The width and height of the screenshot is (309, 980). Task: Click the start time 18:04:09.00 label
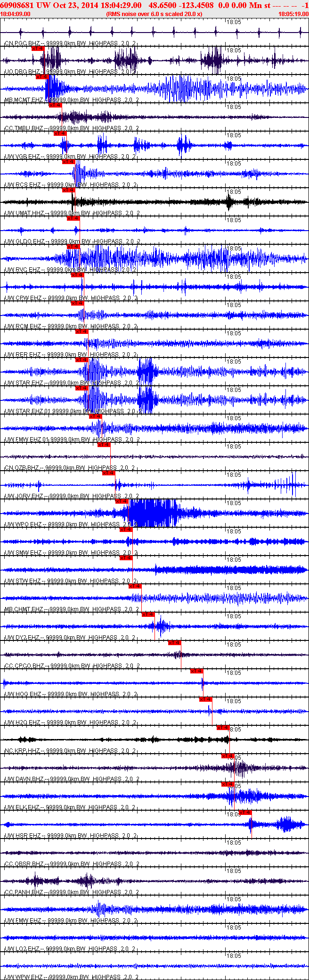point(16,14)
